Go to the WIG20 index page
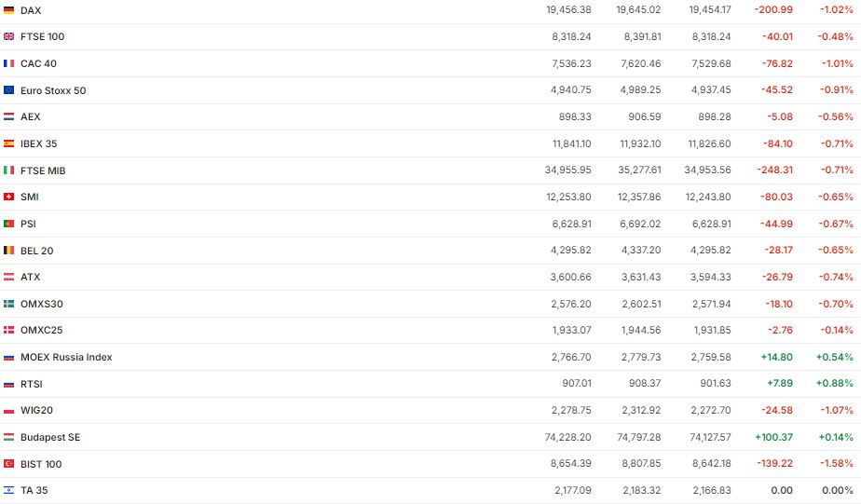The height and width of the screenshot is (504, 861). [35, 410]
